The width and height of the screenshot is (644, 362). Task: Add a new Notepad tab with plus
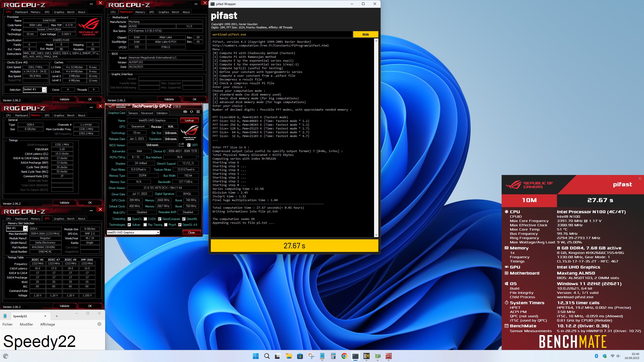tap(57, 316)
